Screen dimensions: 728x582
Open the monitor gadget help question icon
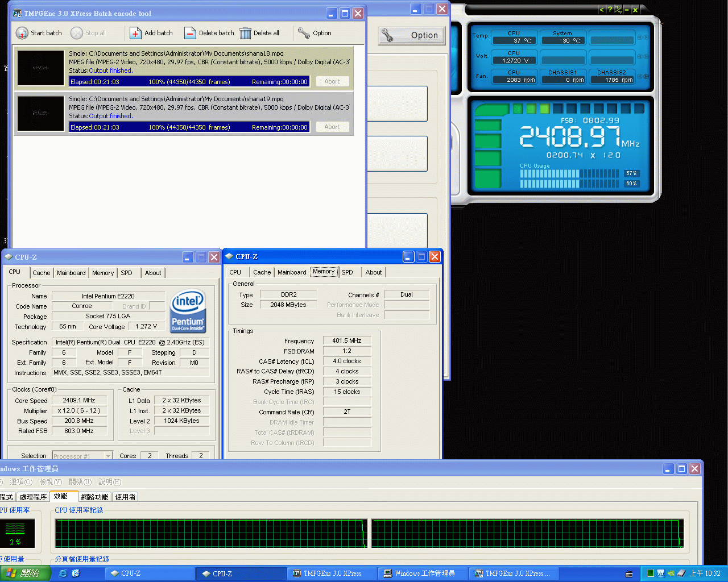[610, 10]
